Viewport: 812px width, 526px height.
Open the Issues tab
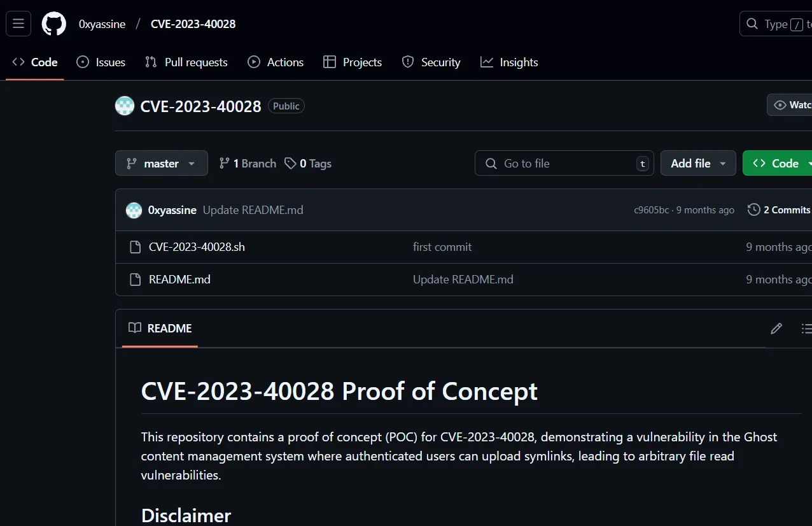pyautogui.click(x=101, y=62)
